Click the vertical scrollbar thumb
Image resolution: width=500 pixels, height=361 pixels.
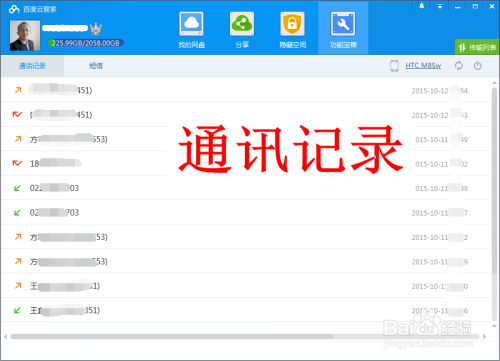click(494, 182)
